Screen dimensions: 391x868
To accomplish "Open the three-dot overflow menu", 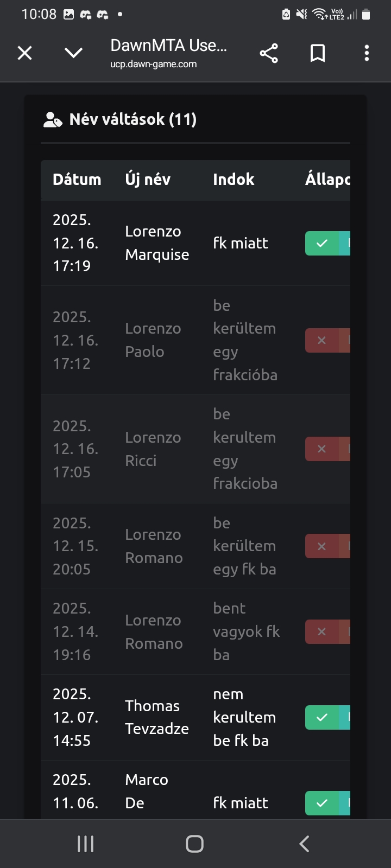I will (x=367, y=53).
